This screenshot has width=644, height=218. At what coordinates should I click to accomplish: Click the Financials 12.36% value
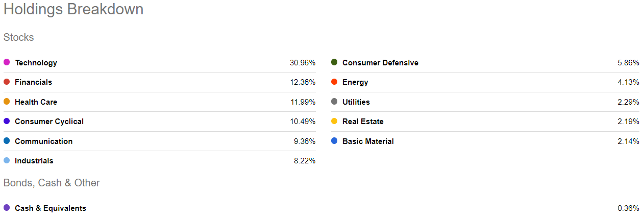pos(303,82)
